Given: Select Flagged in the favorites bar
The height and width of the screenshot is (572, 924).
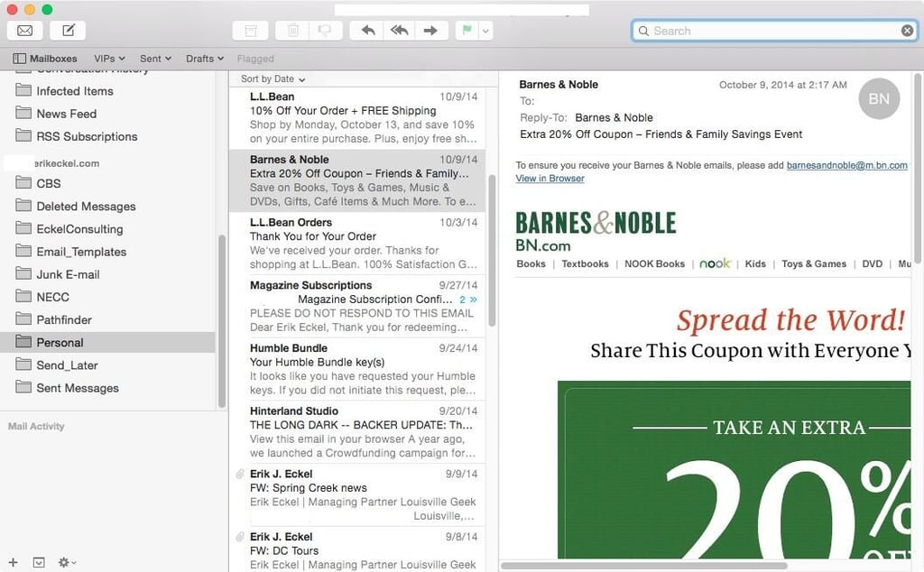Looking at the screenshot, I should [x=255, y=59].
